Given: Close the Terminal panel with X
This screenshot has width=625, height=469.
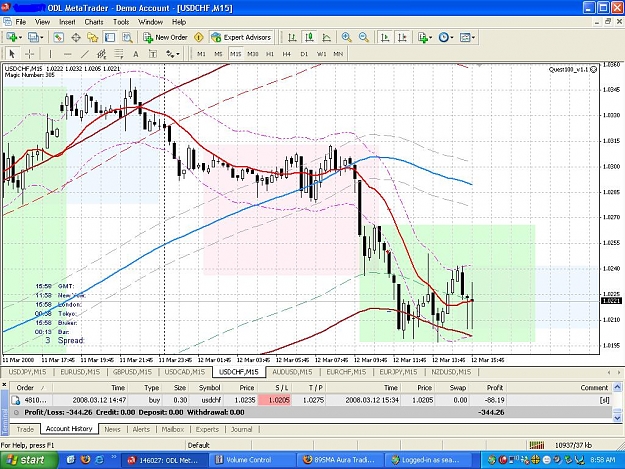Looking at the screenshot, I should point(4,385).
